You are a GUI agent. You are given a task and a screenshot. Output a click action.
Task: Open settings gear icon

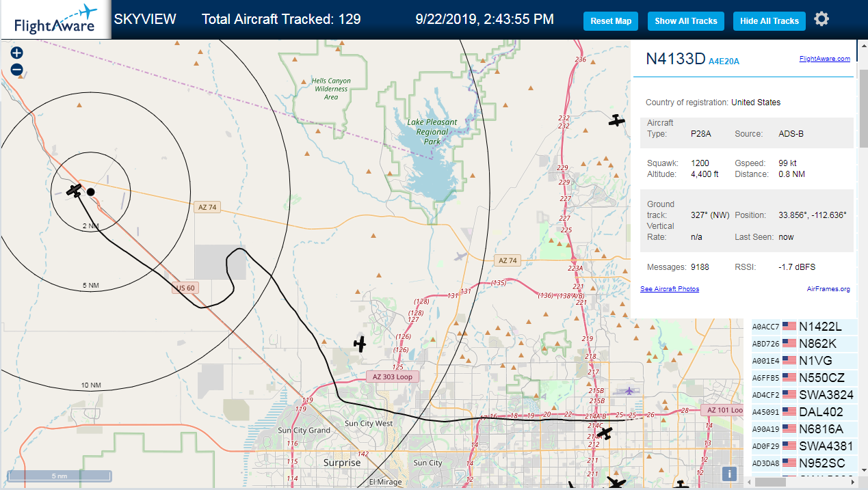click(x=821, y=19)
